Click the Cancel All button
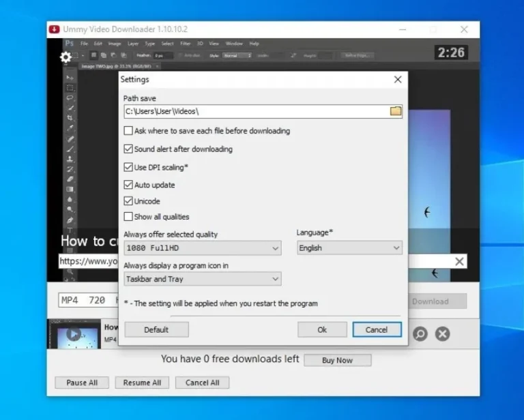 tap(202, 382)
